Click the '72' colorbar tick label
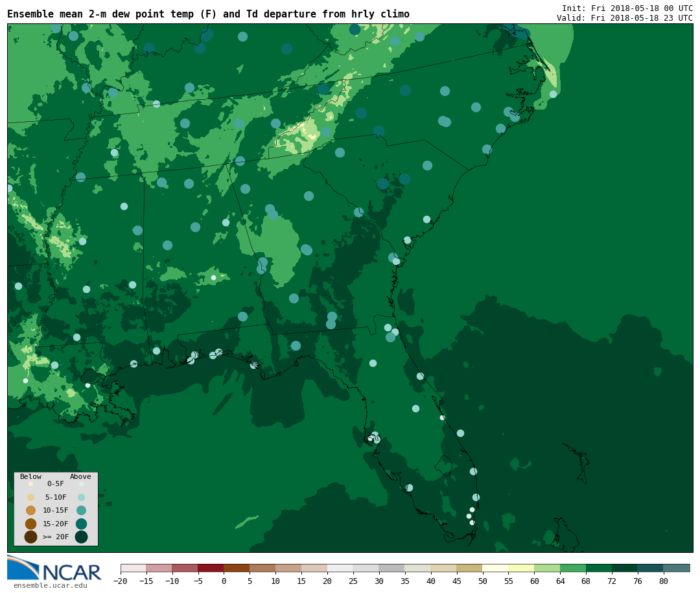This screenshot has width=700, height=593. tap(612, 581)
